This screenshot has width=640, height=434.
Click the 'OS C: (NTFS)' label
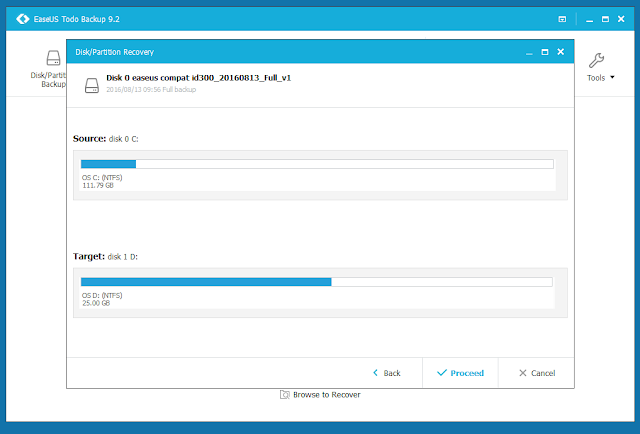[102, 178]
